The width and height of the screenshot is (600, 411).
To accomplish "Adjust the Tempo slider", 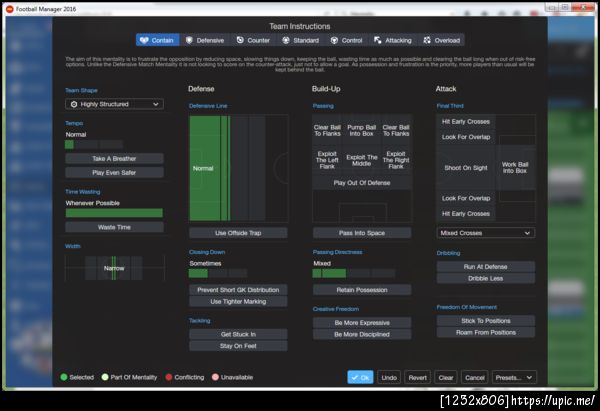I will [x=94, y=144].
